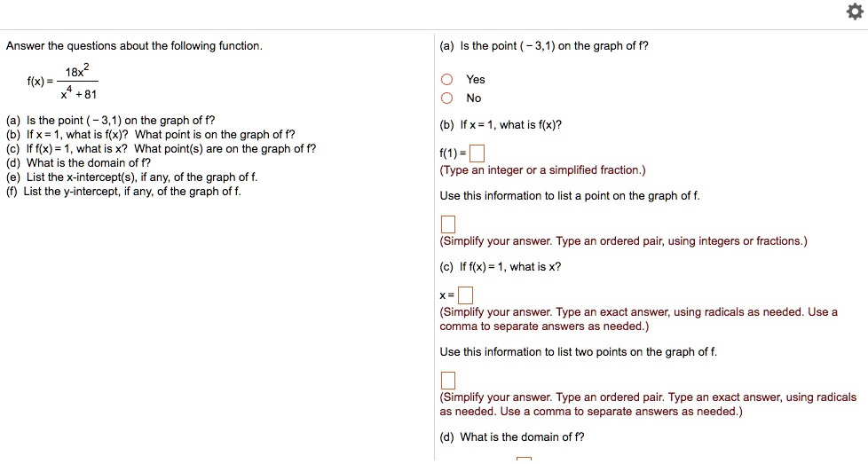The image size is (868, 464).
Task: Click the two points answer box
Action: [x=448, y=381]
